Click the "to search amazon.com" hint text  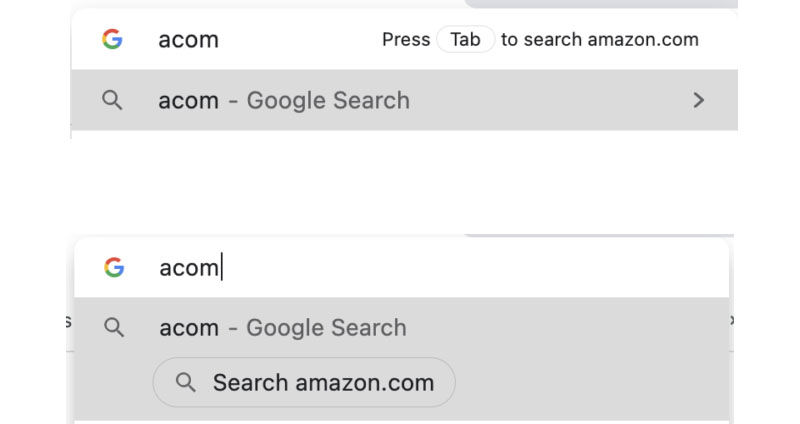(600, 40)
